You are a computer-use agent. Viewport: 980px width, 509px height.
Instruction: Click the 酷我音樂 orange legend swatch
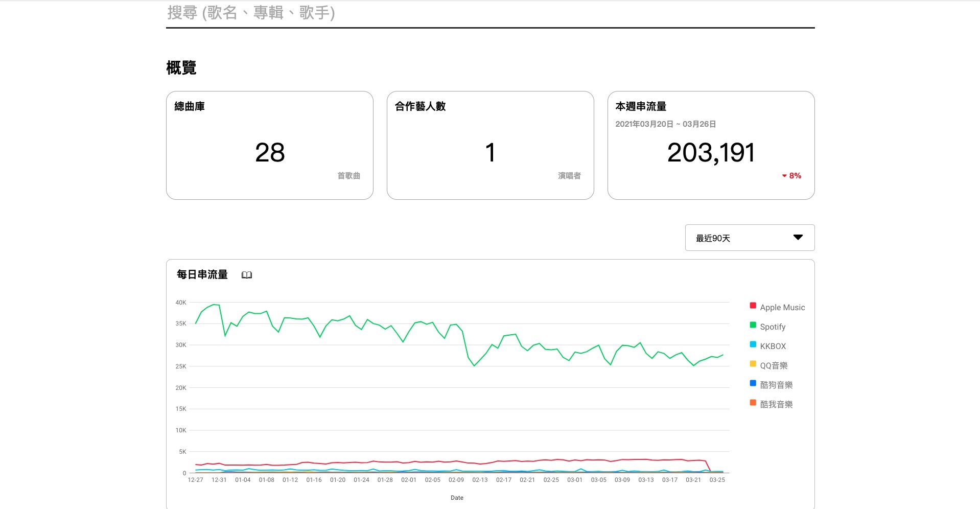tap(753, 403)
